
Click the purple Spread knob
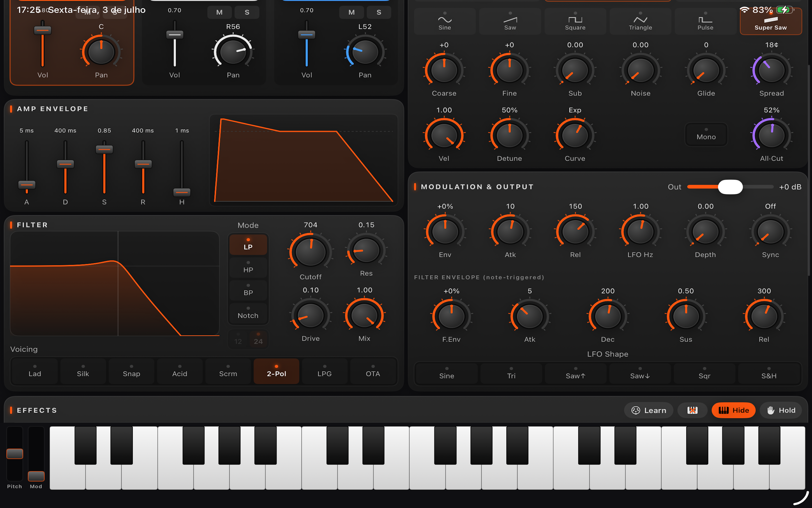click(x=771, y=70)
